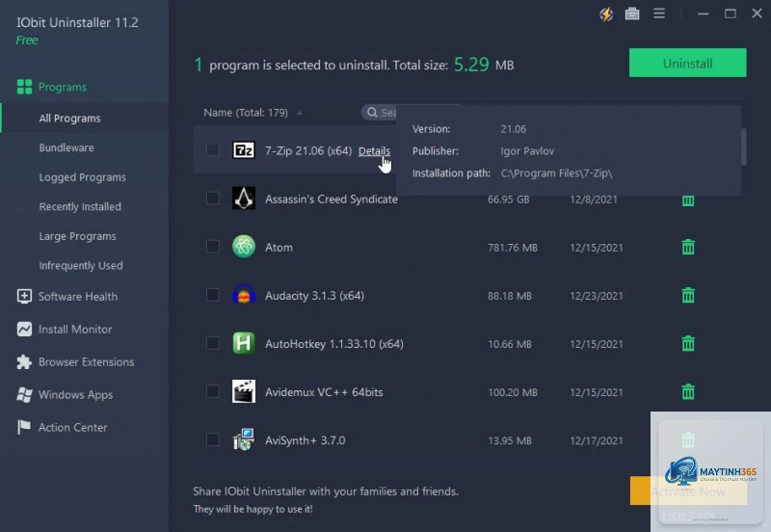The width and height of the screenshot is (771, 532).
Task: Open Infrequently Used programs
Action: tap(81, 265)
